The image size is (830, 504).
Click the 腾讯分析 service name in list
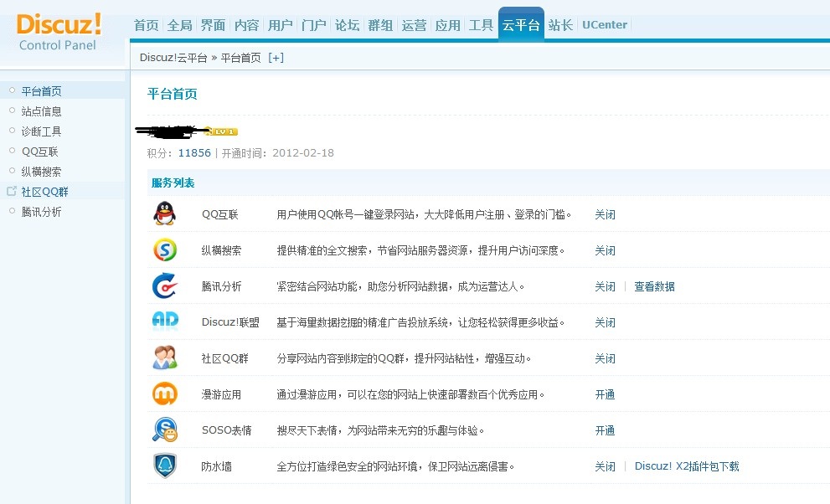tap(221, 286)
